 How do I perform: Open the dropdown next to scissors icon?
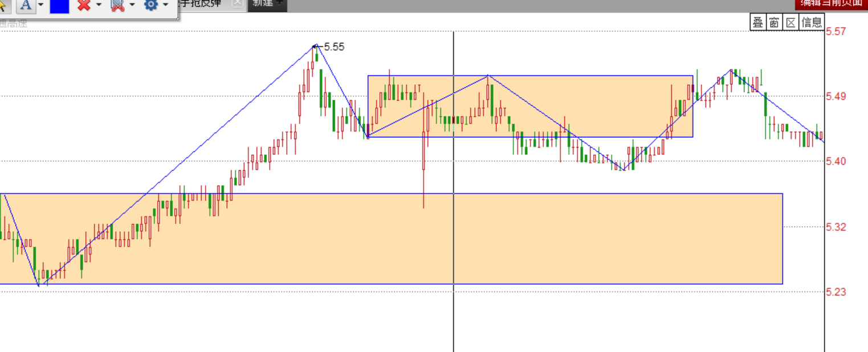[x=132, y=5]
